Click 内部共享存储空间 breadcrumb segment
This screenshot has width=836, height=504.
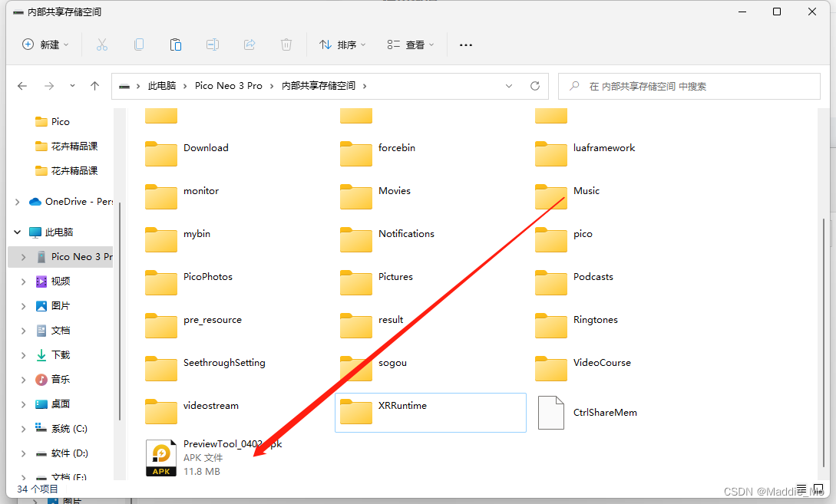pos(319,86)
